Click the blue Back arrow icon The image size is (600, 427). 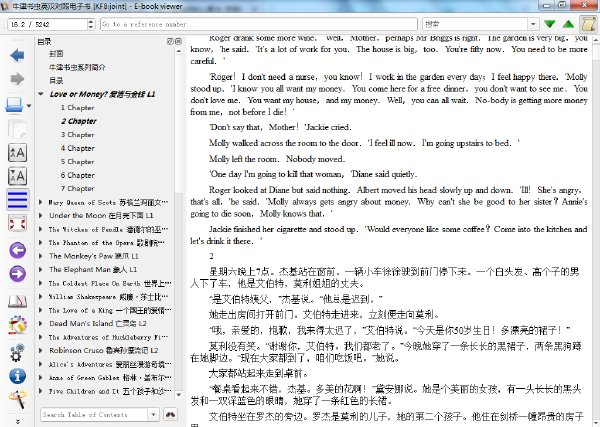click(17, 55)
